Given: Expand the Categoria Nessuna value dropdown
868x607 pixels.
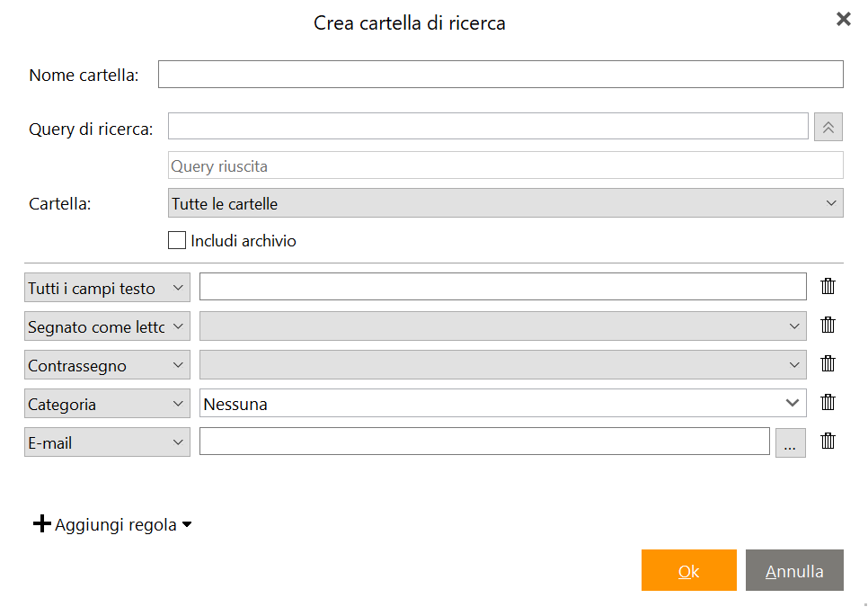Looking at the screenshot, I should point(502,403).
